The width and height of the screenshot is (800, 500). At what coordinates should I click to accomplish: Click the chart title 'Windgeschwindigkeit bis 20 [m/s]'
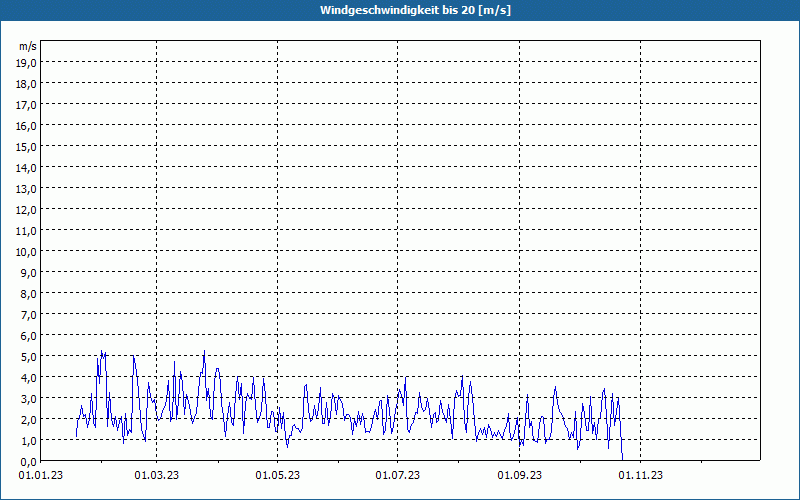tap(415, 10)
